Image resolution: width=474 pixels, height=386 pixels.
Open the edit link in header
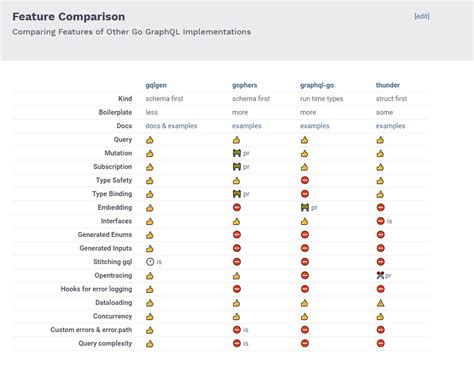tap(422, 16)
